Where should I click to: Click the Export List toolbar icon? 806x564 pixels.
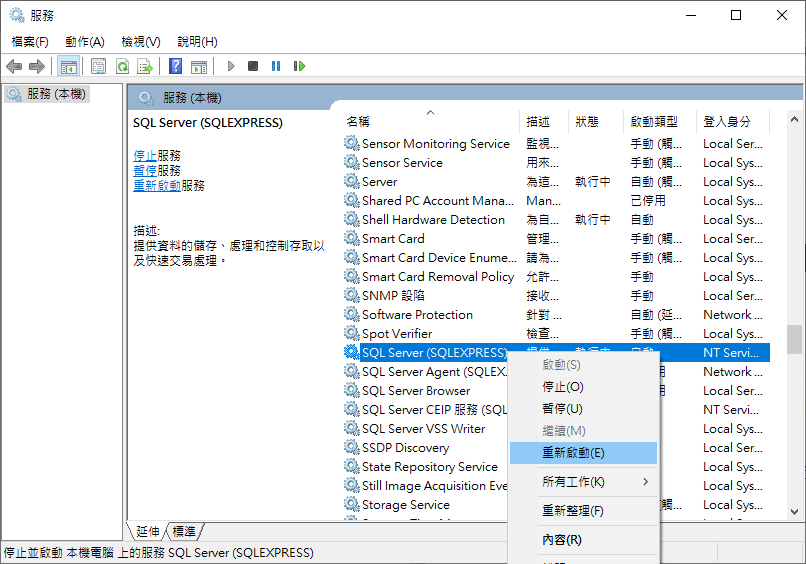pyautogui.click(x=145, y=66)
